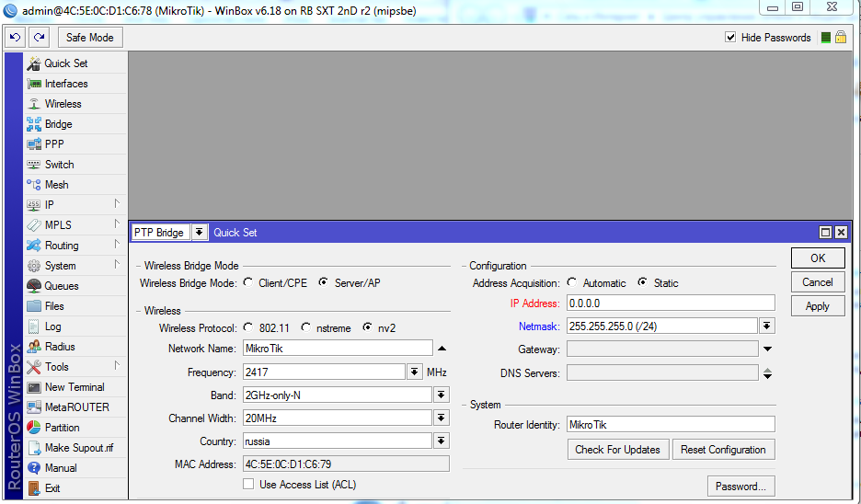Open the Netmask dropdown list
The image size is (861, 504).
767,326
